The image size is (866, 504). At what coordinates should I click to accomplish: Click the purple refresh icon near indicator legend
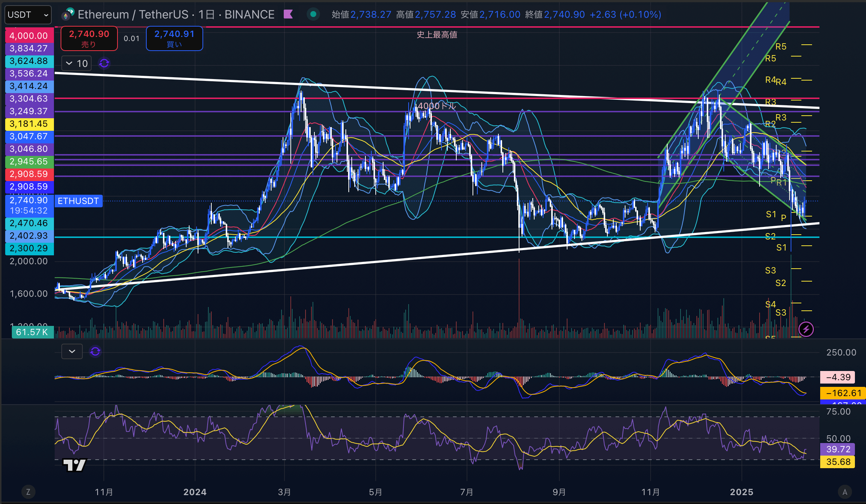pyautogui.click(x=104, y=63)
